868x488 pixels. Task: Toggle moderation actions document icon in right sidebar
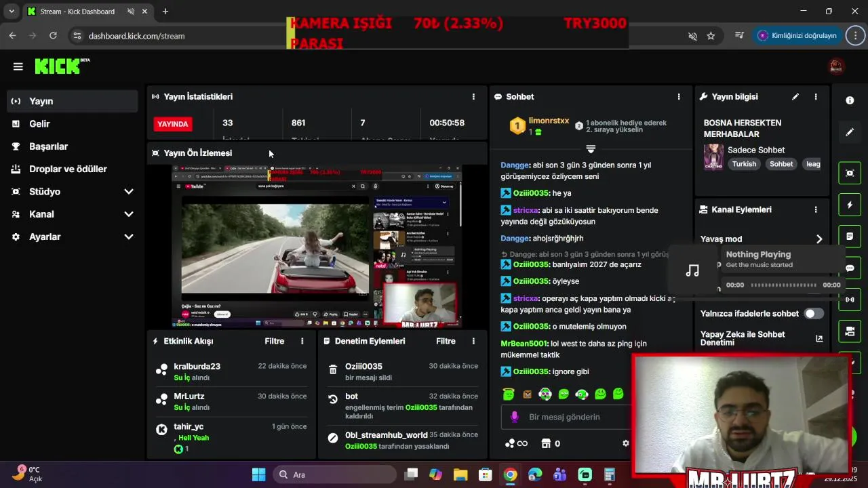point(850,237)
